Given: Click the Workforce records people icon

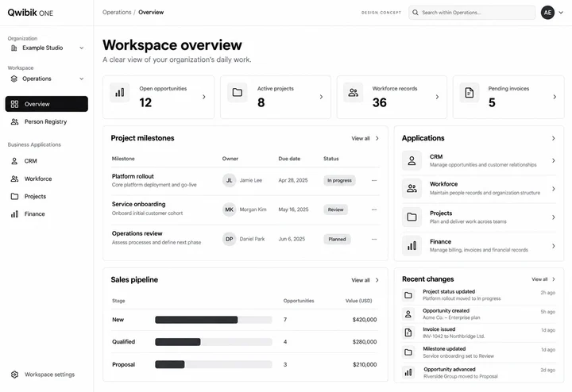Looking at the screenshot, I should (353, 92).
